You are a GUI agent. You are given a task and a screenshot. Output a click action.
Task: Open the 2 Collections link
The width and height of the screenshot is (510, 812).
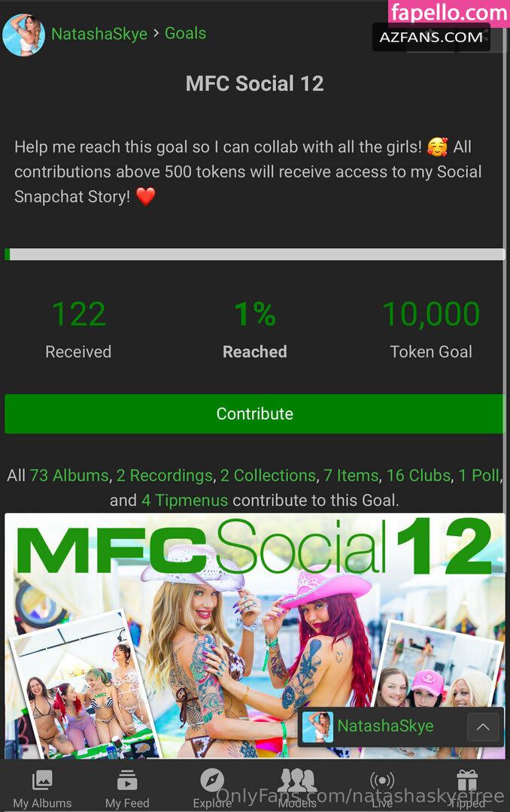coord(268,475)
